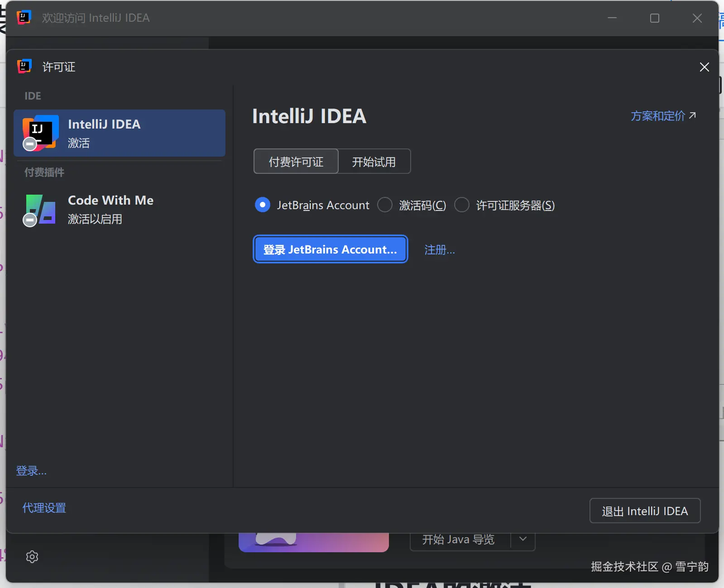This screenshot has width=724, height=588.
Task: Select IntelliJ IDEA entry in license list
Action: coord(120,133)
